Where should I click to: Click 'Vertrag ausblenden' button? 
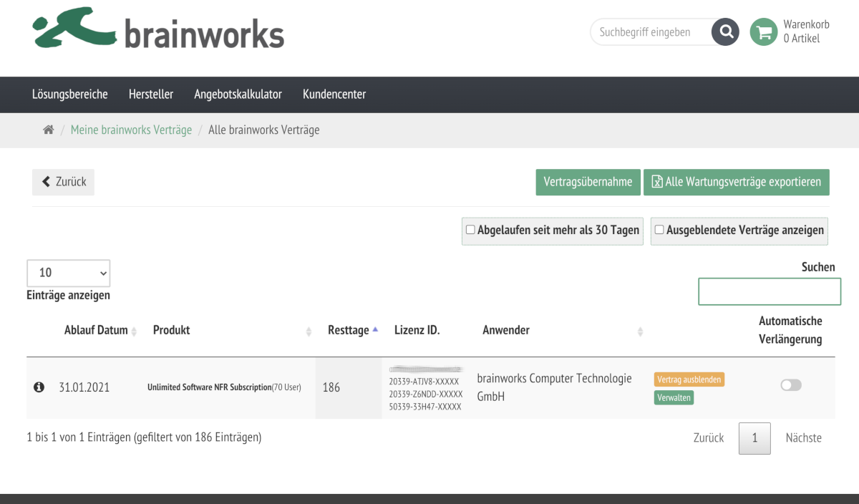pyautogui.click(x=689, y=379)
